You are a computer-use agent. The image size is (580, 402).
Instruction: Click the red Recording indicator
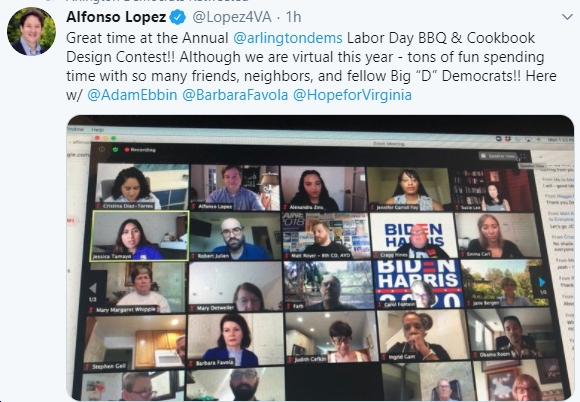(140, 150)
